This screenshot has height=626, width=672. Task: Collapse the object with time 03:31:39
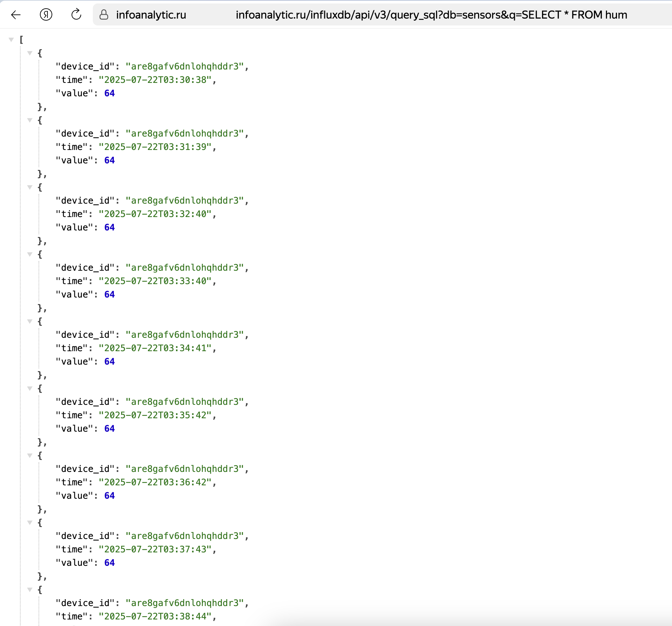pos(30,120)
